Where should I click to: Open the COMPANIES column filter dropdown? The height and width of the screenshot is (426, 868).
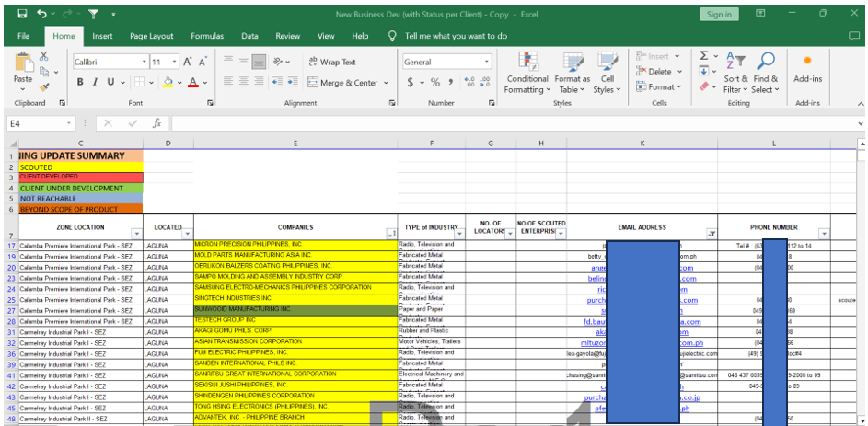tap(391, 234)
